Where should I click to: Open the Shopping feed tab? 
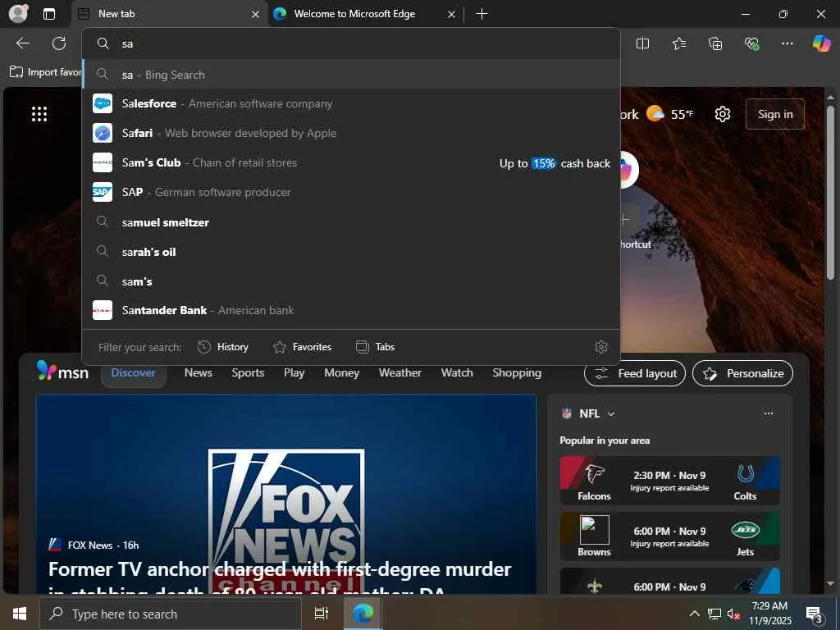517,373
